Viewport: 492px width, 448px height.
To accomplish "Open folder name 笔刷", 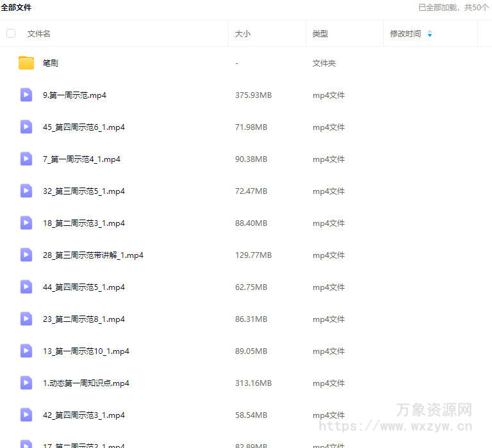I will [51, 63].
